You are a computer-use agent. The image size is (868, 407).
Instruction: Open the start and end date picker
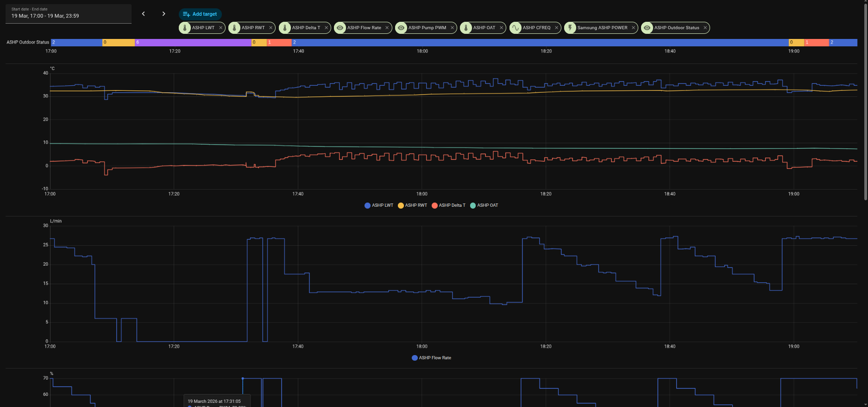click(x=69, y=13)
